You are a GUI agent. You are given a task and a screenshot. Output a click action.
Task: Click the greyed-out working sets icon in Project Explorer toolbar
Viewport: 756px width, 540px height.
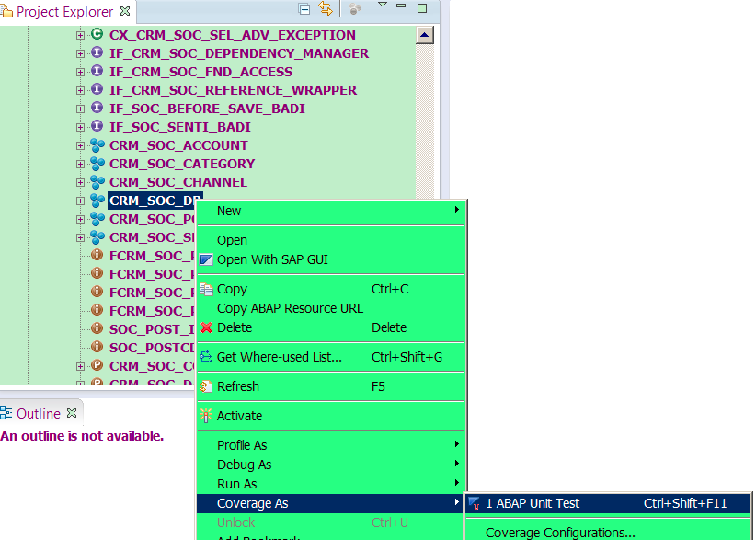pyautogui.click(x=355, y=8)
